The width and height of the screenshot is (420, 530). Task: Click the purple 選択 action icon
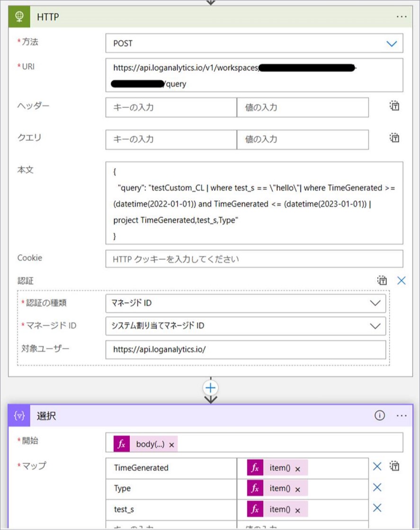click(19, 415)
